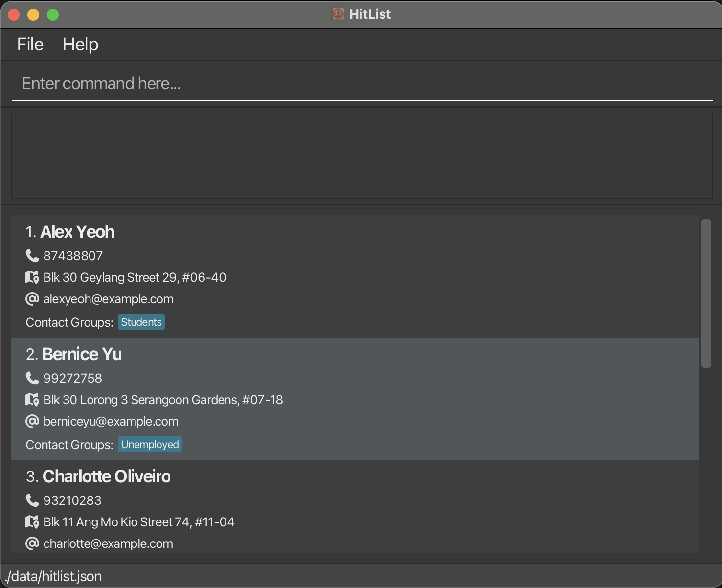Click the map icon for Bernice Yu's address
Screen dimensions: 722x588
(x=32, y=400)
